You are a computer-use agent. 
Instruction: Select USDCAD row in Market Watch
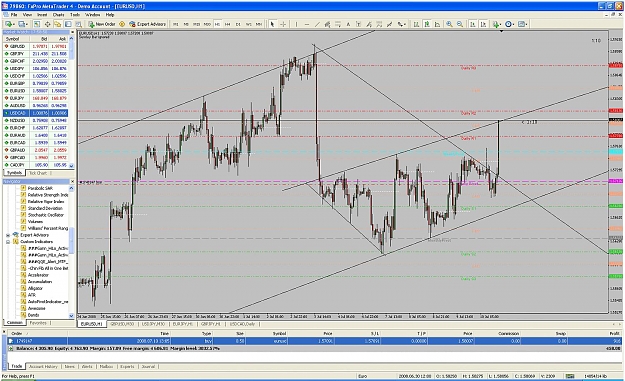(x=35, y=113)
